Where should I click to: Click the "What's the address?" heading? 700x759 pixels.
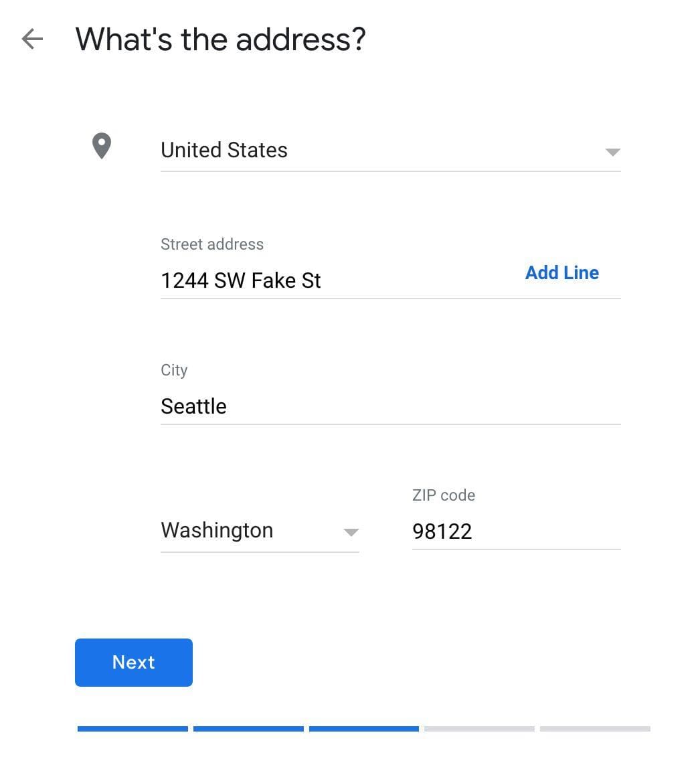tap(220, 39)
